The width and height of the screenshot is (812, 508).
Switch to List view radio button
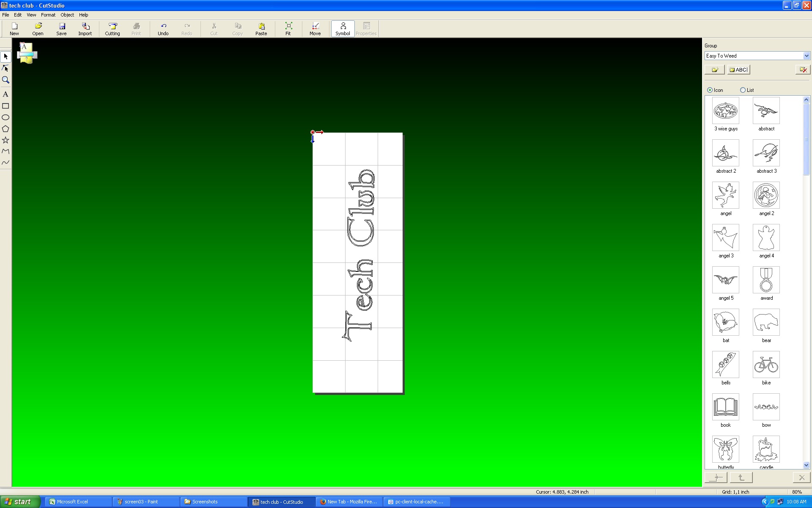tap(743, 90)
